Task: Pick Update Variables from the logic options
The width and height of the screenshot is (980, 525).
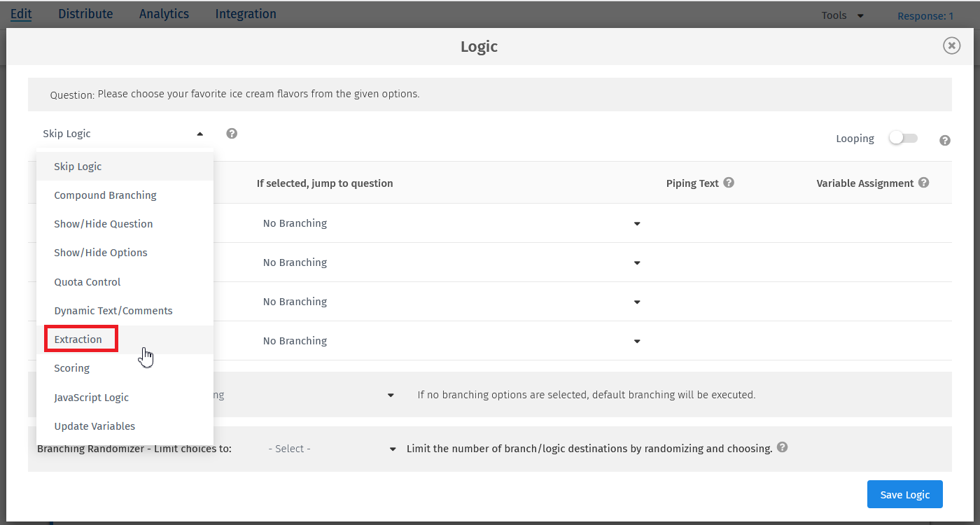Action: point(94,426)
